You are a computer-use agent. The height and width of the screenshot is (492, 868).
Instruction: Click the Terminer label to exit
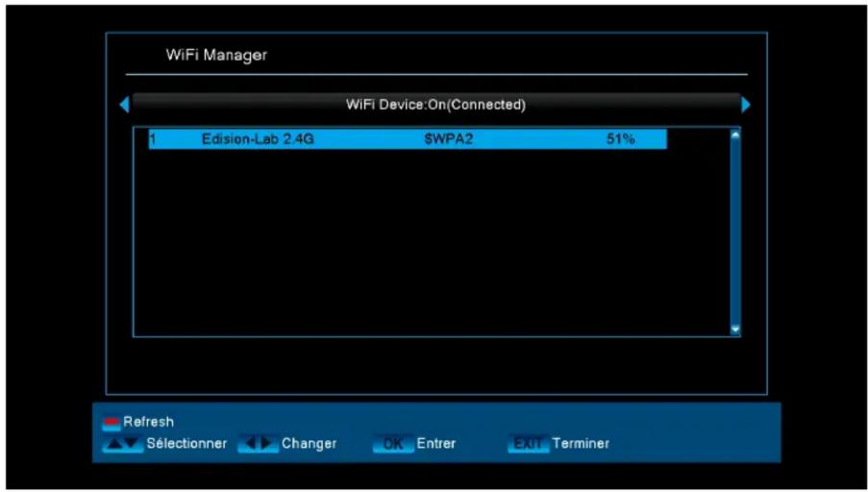581,444
